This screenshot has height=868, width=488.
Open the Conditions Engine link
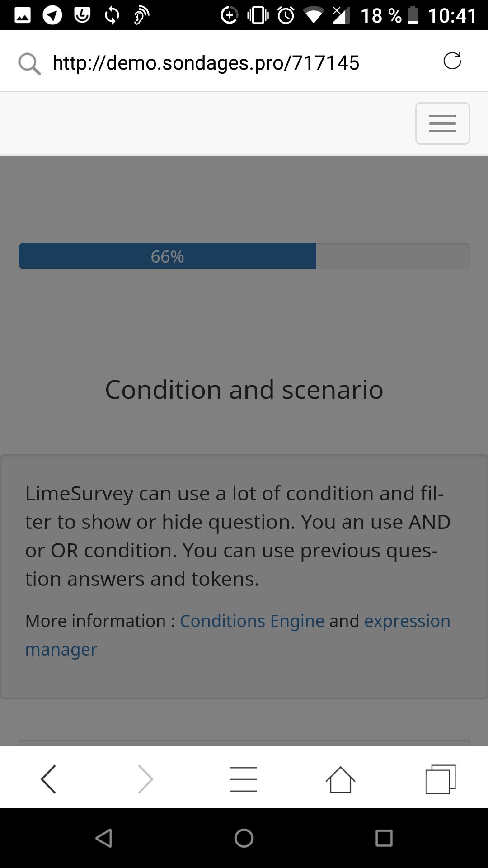[252, 621]
